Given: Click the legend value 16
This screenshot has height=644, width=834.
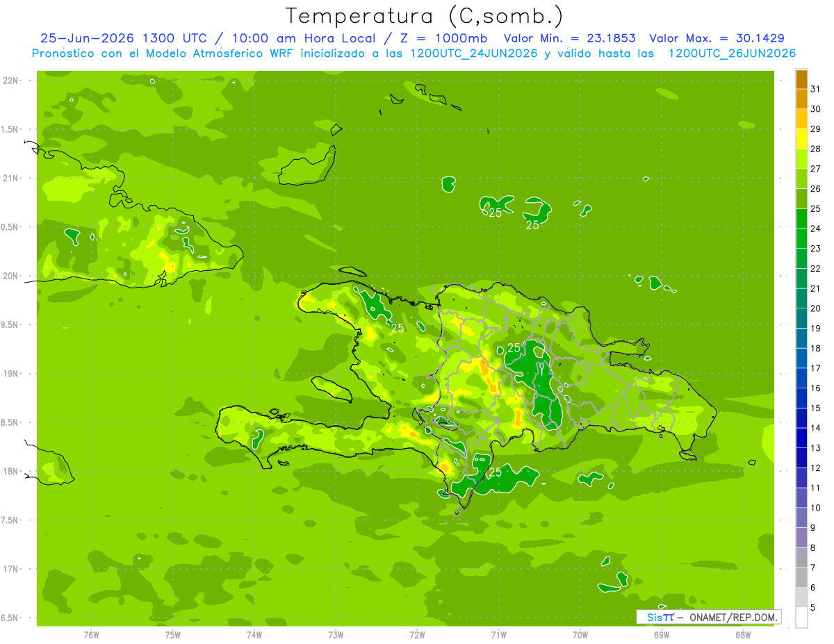Looking at the screenshot, I should pyautogui.click(x=816, y=388).
